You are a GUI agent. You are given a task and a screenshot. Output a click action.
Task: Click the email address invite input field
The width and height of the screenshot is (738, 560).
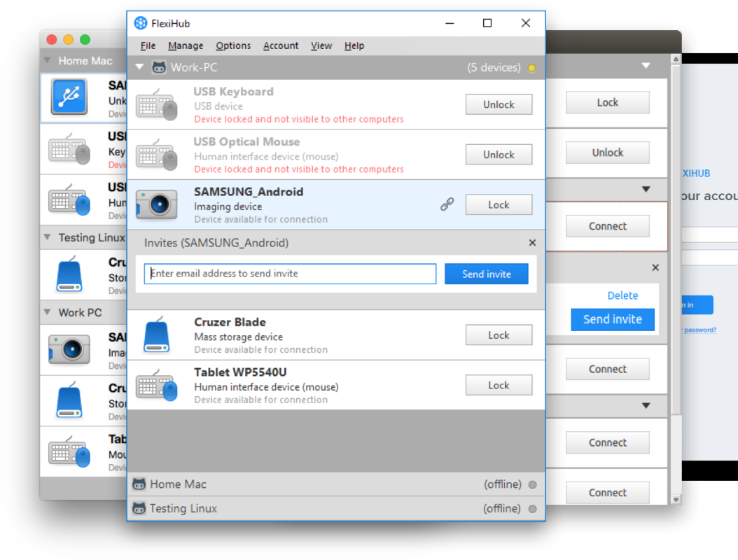click(290, 274)
